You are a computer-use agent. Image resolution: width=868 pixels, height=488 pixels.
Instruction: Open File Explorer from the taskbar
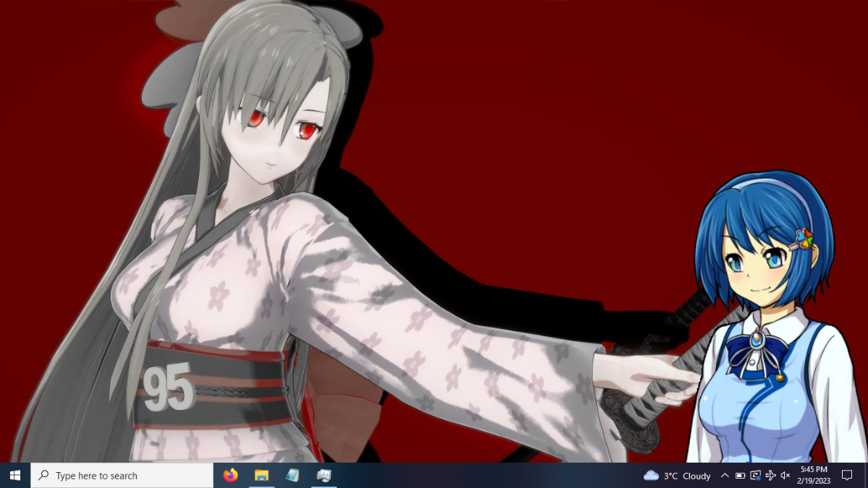point(261,475)
